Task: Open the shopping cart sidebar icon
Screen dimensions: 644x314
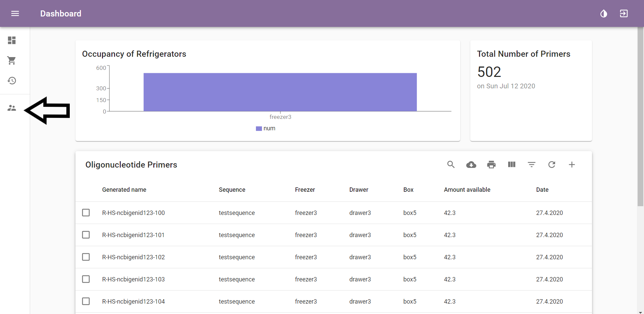Action: click(12, 60)
